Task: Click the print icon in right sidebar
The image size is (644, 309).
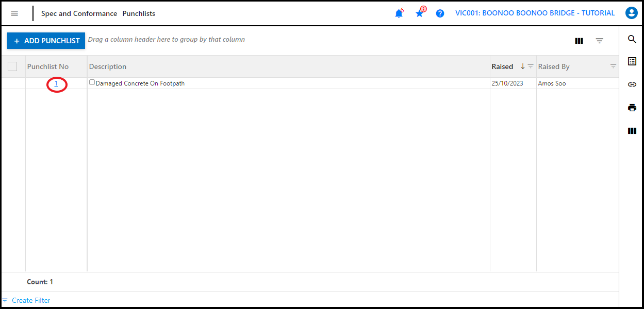Action: [632, 108]
